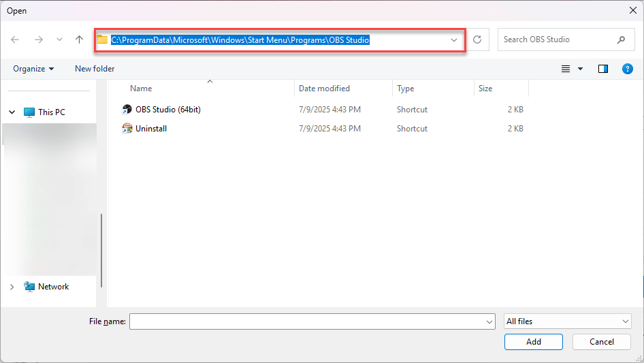Open recent locations chevron next to forward arrow
The width and height of the screenshot is (644, 363).
[x=59, y=40]
